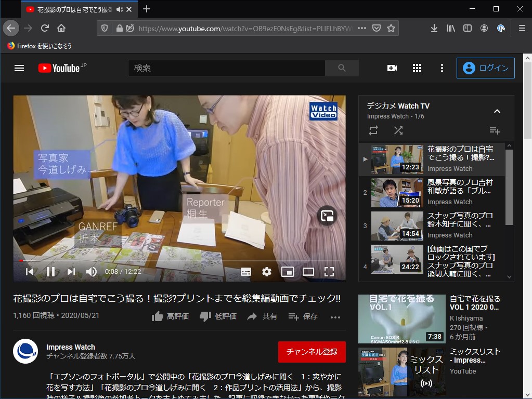Open the vertical kebab menu in the header

tap(442, 68)
